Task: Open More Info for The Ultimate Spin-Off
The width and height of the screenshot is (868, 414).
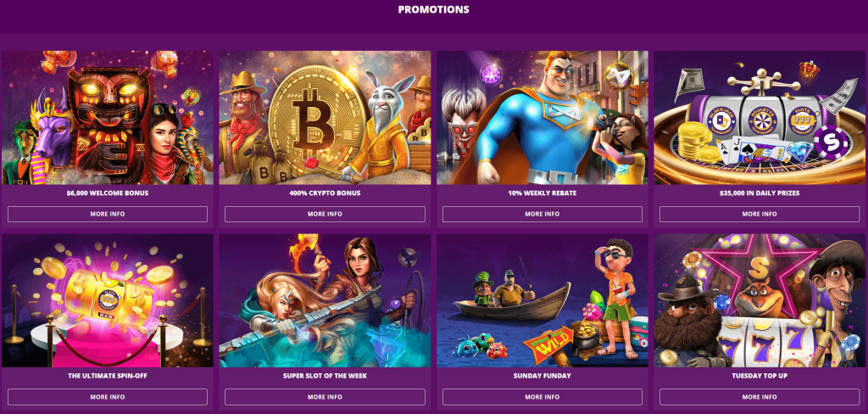Action: click(x=108, y=397)
